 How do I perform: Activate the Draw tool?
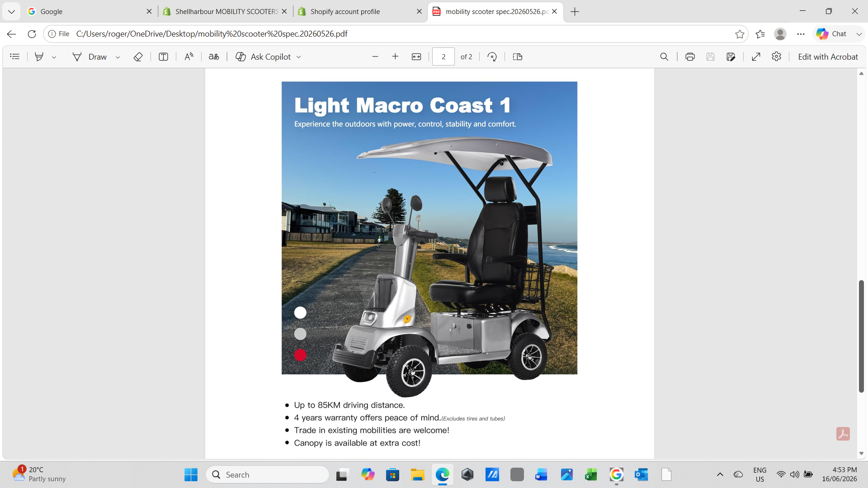pos(90,56)
